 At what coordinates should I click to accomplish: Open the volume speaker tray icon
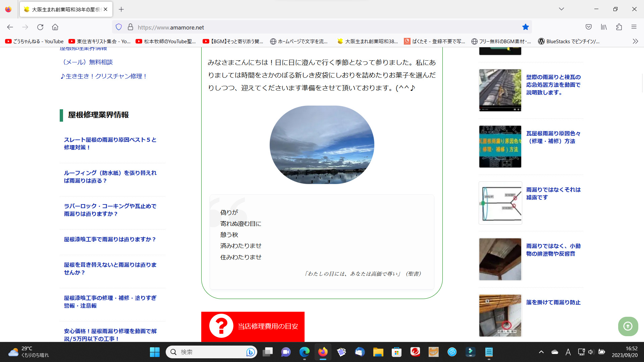click(591, 352)
